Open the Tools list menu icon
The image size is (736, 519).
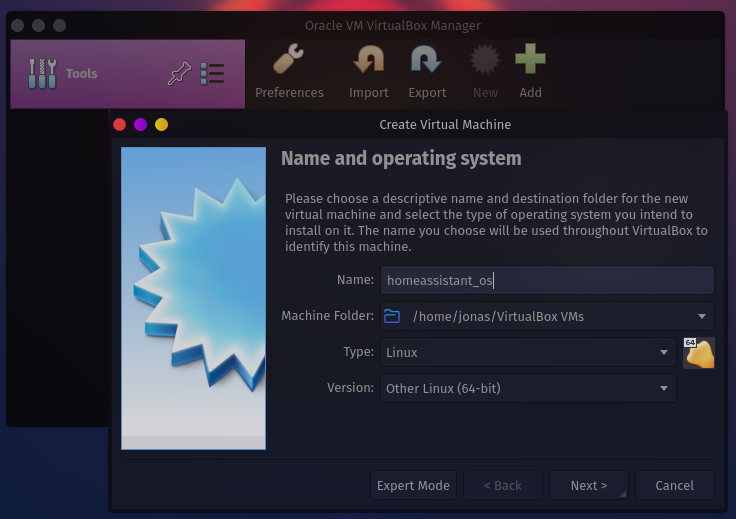[x=212, y=73]
